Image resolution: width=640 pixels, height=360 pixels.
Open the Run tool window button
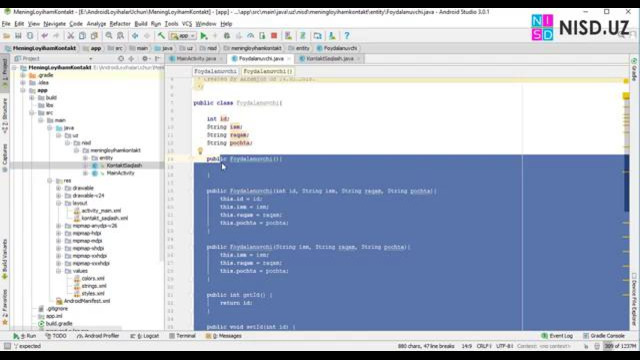(24, 336)
